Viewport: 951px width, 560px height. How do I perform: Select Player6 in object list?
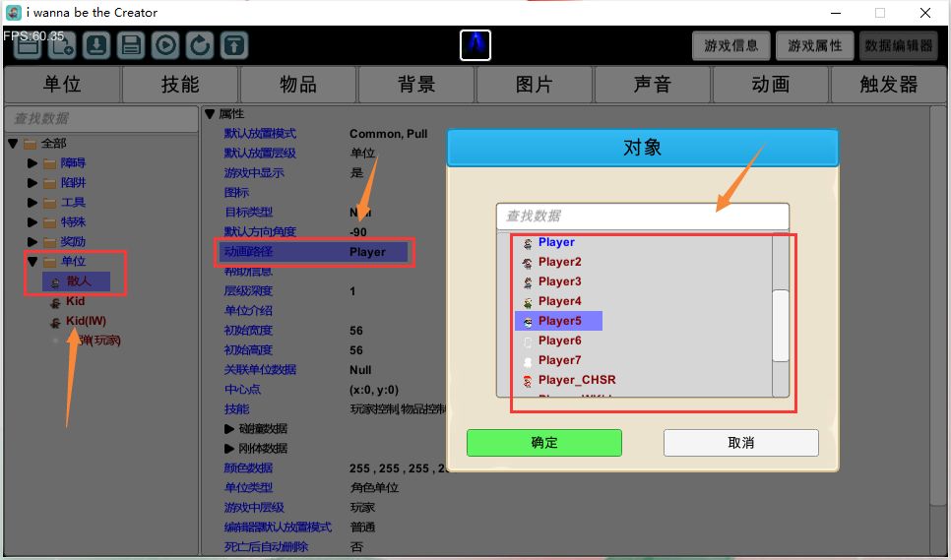[560, 341]
